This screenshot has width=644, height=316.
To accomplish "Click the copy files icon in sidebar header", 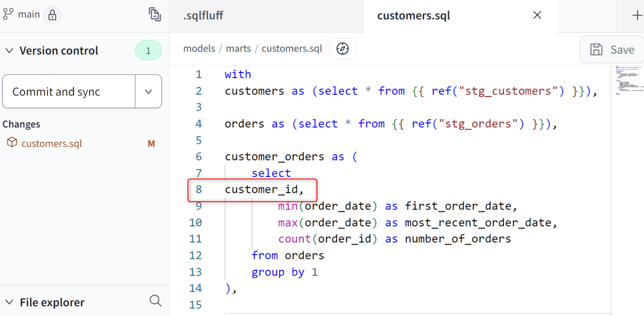I will (155, 14).
